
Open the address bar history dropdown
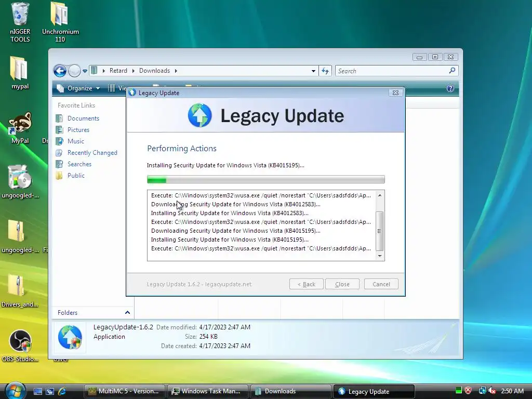pyautogui.click(x=313, y=71)
